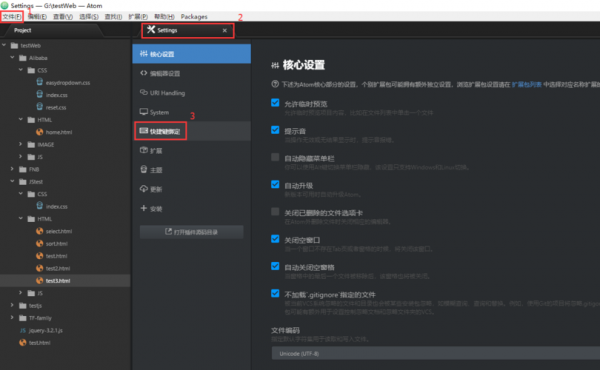Viewport: 600px width, 370px height.
Task: Open 安装 install section
Action: point(192,209)
